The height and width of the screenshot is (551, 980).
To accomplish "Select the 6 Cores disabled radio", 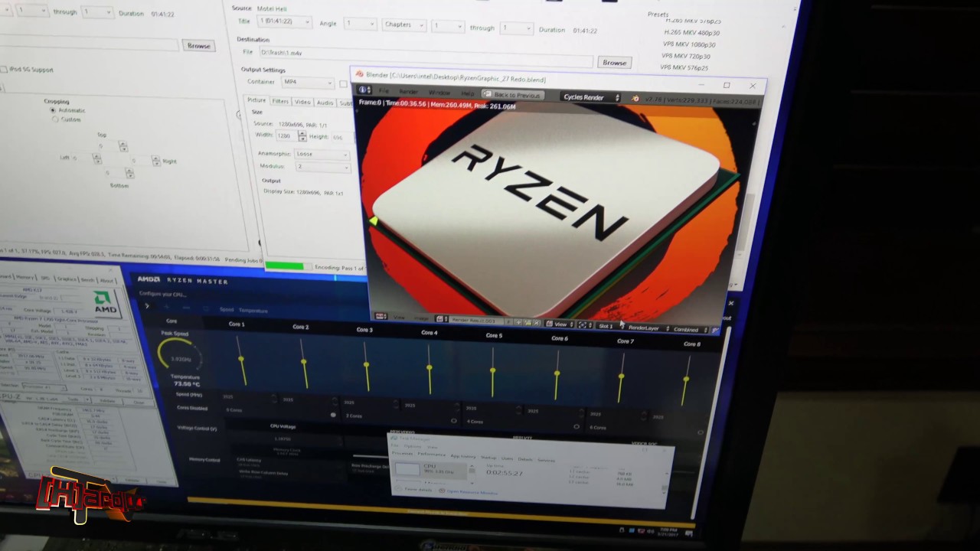I will click(701, 432).
